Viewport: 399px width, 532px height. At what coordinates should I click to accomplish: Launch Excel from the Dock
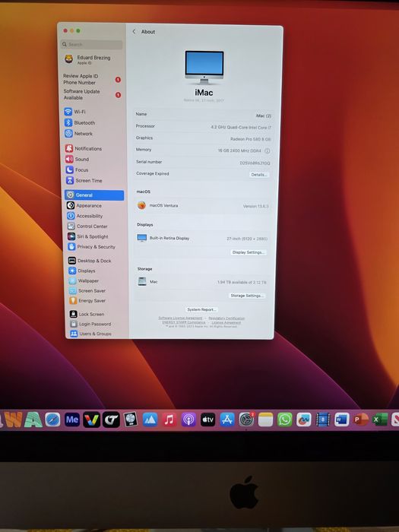(380, 420)
